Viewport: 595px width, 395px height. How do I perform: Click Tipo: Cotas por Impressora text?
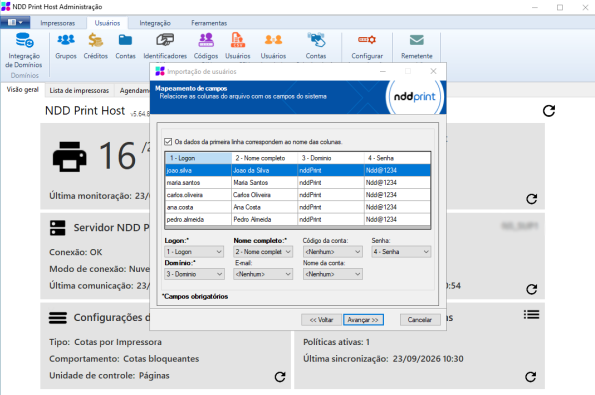[105, 342]
